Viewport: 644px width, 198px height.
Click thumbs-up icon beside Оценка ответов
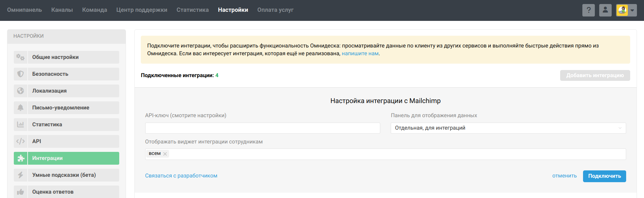[x=21, y=192]
